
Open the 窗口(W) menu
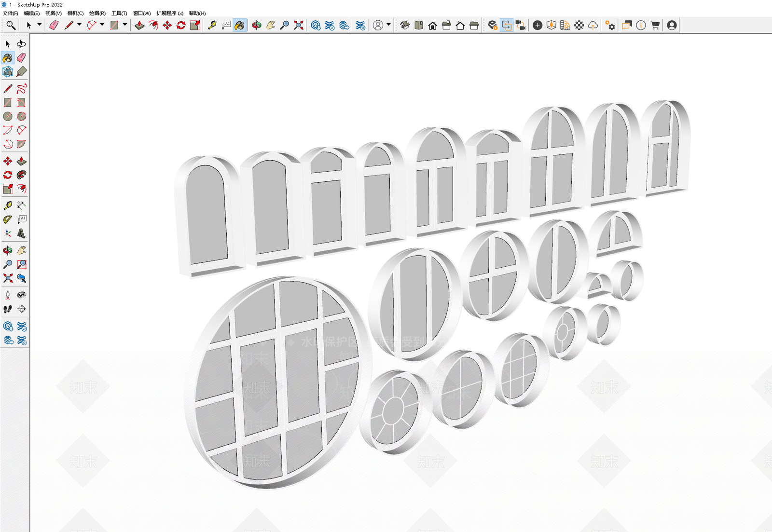pyautogui.click(x=142, y=13)
